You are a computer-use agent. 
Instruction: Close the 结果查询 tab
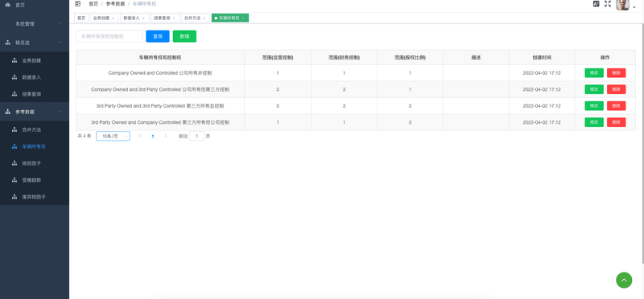click(174, 18)
